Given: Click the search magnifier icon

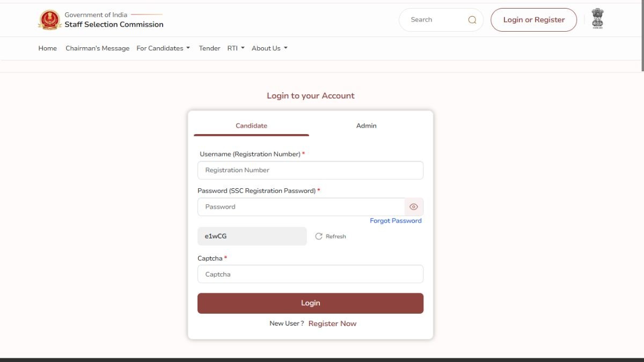Looking at the screenshot, I should coord(472,20).
